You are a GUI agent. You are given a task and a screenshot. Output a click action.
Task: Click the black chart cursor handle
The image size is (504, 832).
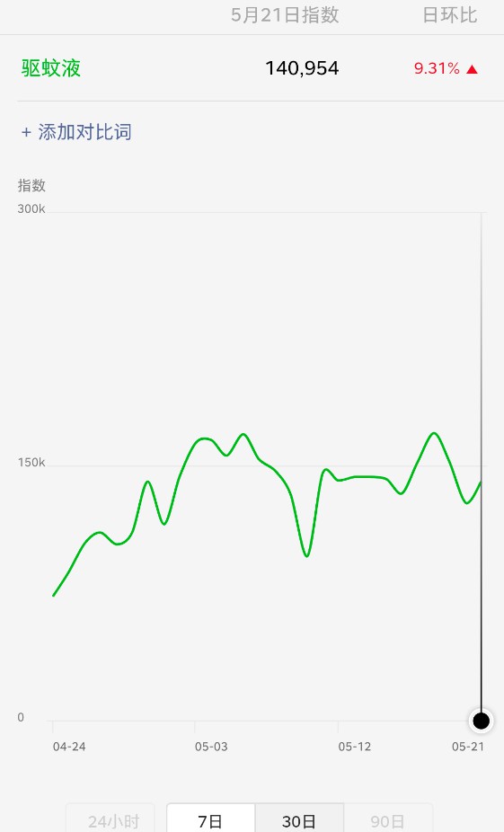pyautogui.click(x=482, y=721)
